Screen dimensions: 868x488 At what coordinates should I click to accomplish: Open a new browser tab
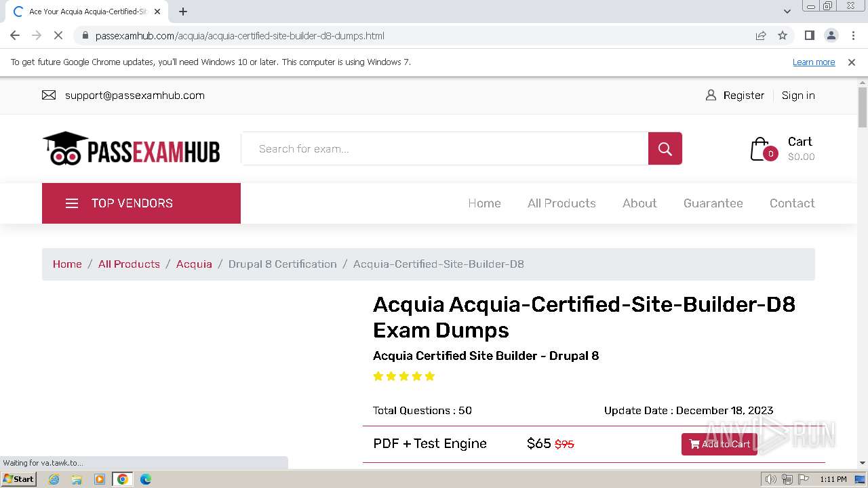[x=183, y=12]
